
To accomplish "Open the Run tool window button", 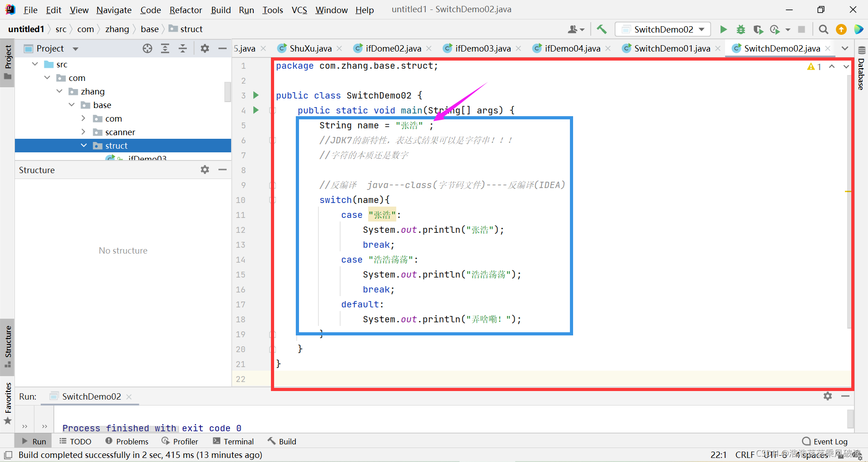I will pyautogui.click(x=34, y=441).
